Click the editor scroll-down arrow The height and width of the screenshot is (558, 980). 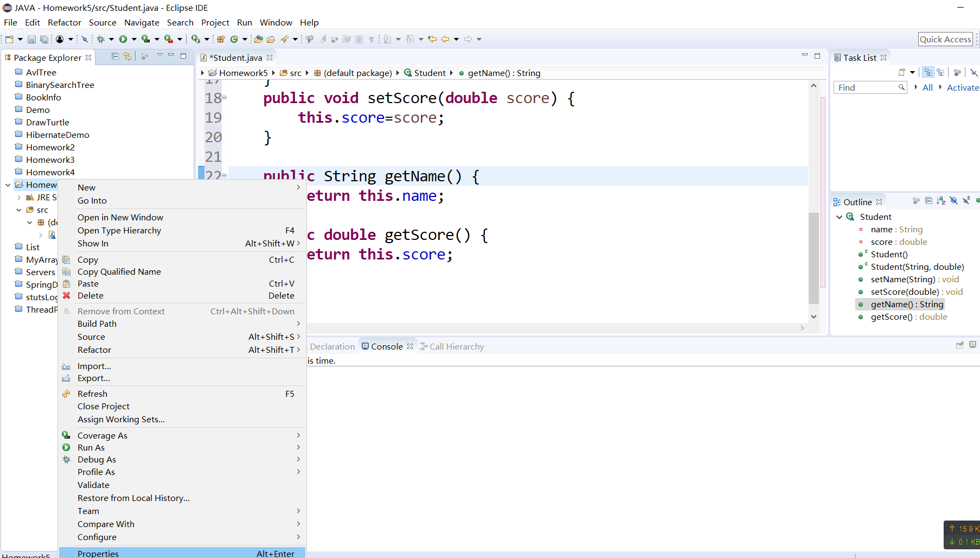[x=814, y=316]
